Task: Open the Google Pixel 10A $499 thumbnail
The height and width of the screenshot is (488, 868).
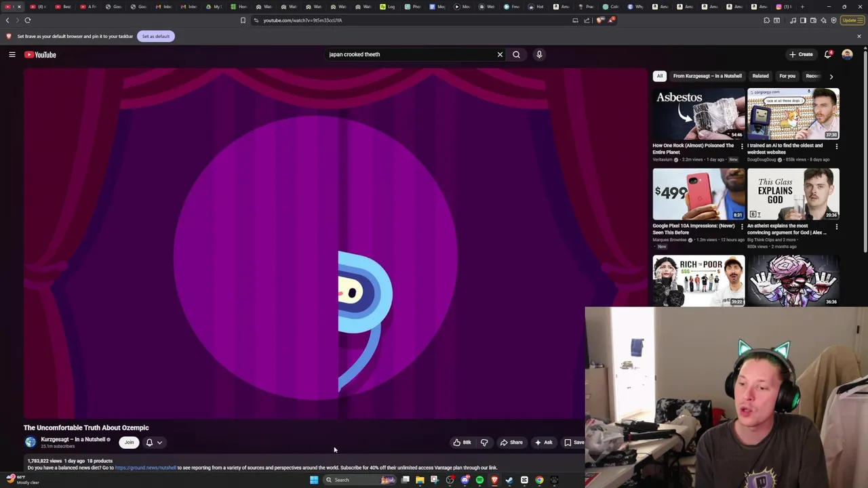Action: (x=698, y=194)
